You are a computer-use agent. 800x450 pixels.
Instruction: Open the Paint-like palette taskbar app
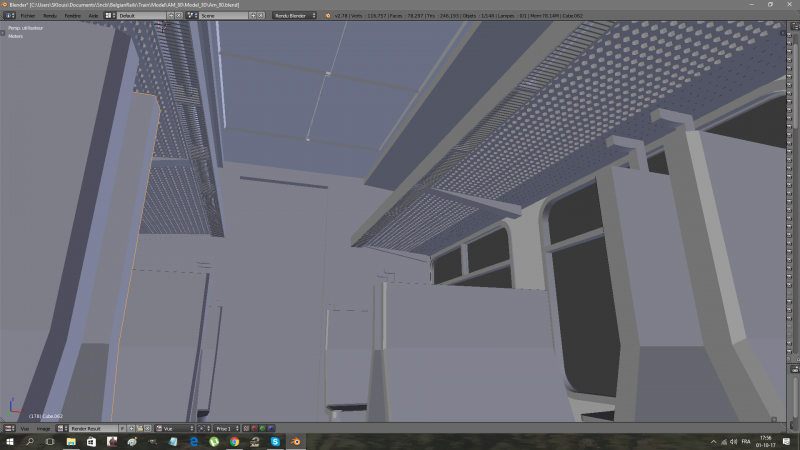click(x=132, y=442)
